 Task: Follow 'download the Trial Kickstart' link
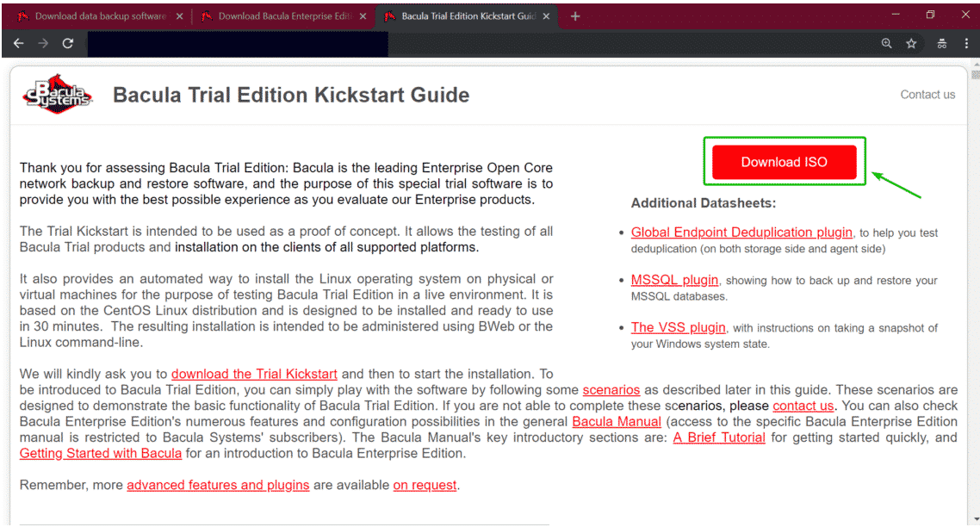pos(254,374)
